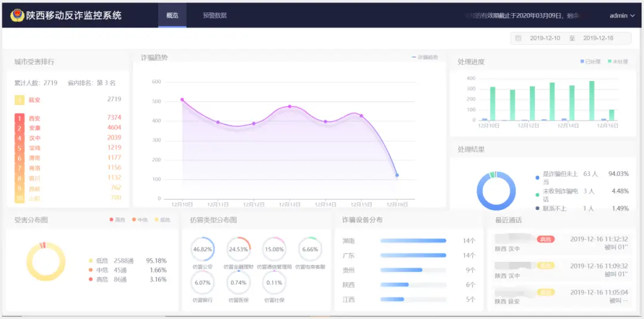Click rank badge 7 beside 商洛
The height and width of the screenshot is (319, 644).
(x=19, y=168)
